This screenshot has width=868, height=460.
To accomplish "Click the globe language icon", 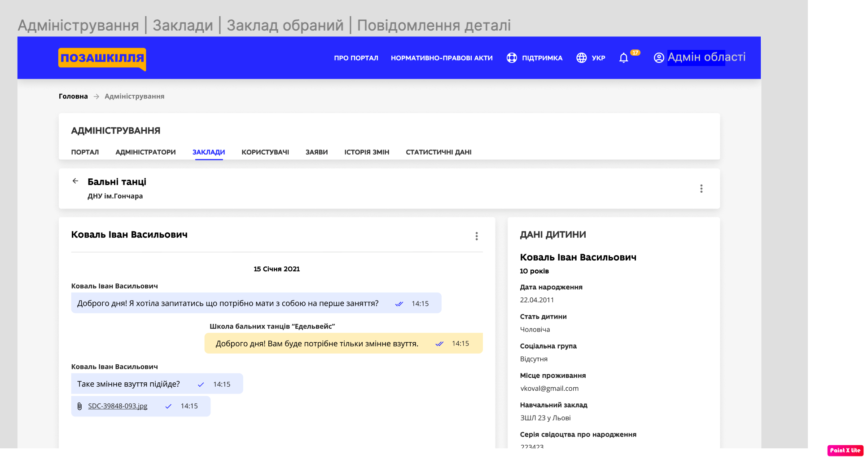I will (582, 57).
